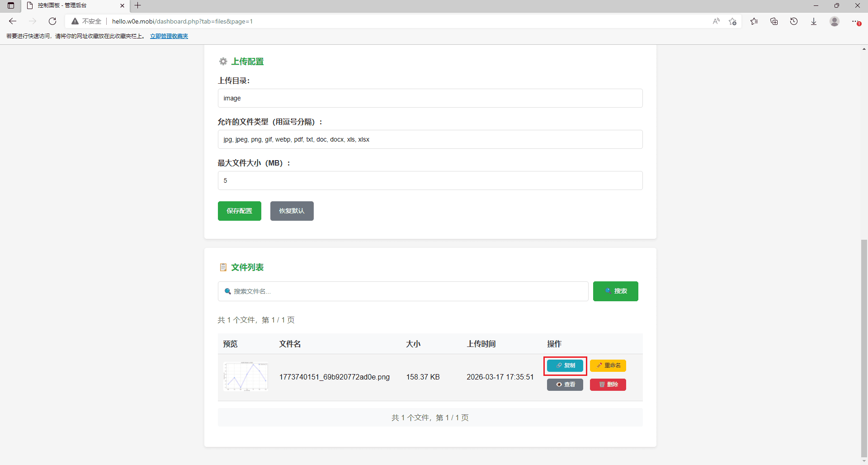Screen dimensions: 868x465
Task: Click the gear icon beside 上传配置 heading
Action: click(x=223, y=62)
